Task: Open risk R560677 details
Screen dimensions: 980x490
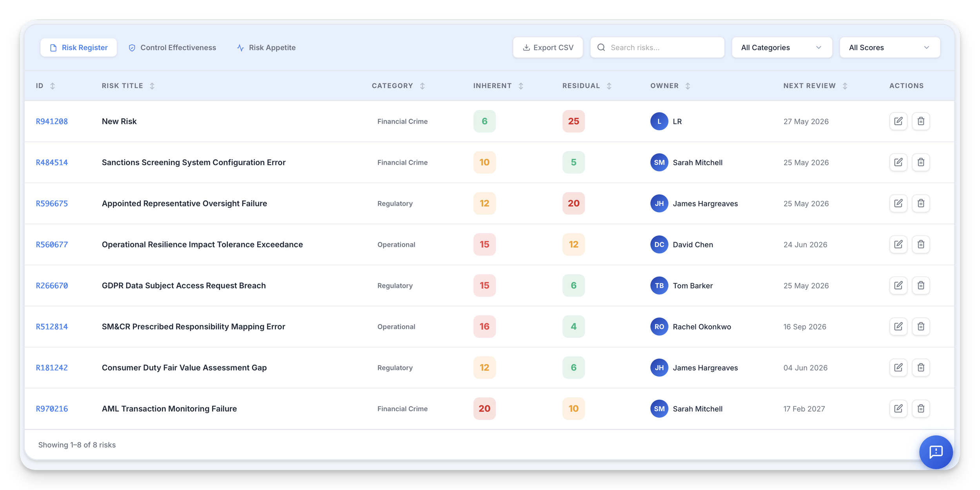Action: point(52,244)
